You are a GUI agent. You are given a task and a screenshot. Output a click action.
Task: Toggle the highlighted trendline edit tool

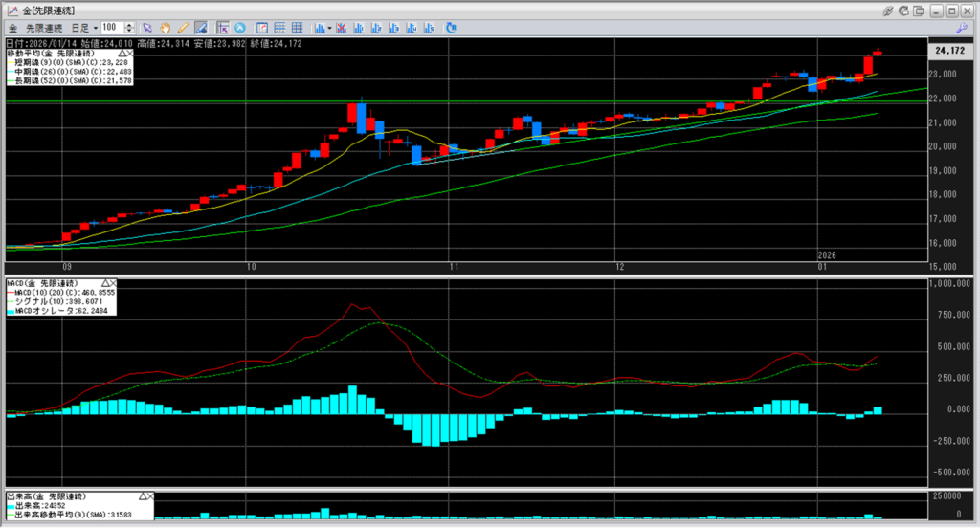pos(200,27)
